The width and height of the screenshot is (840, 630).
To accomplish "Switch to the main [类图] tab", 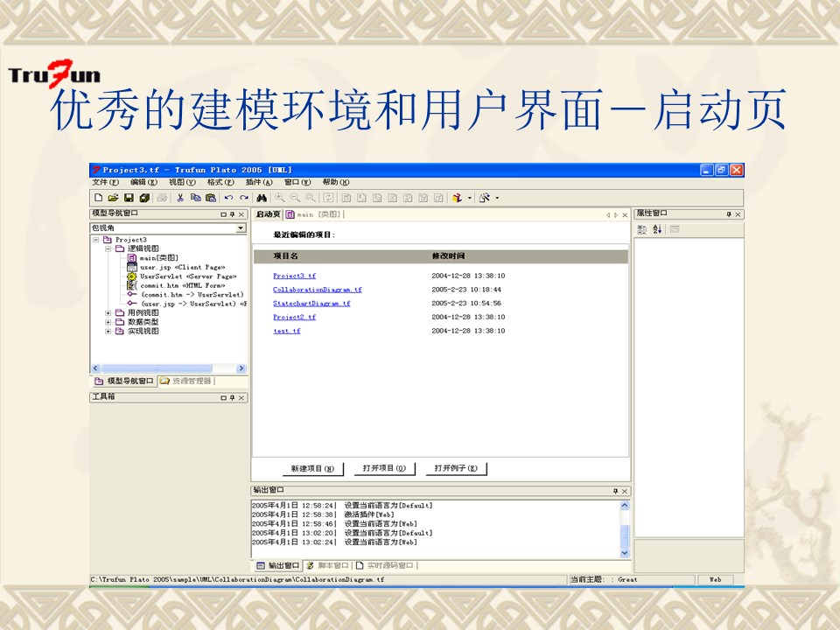I will pos(314,214).
